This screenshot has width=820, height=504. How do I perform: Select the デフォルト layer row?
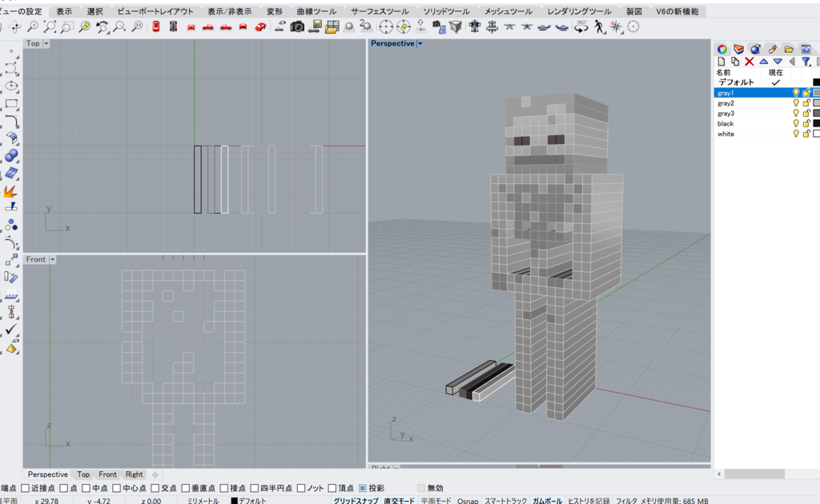point(766,82)
